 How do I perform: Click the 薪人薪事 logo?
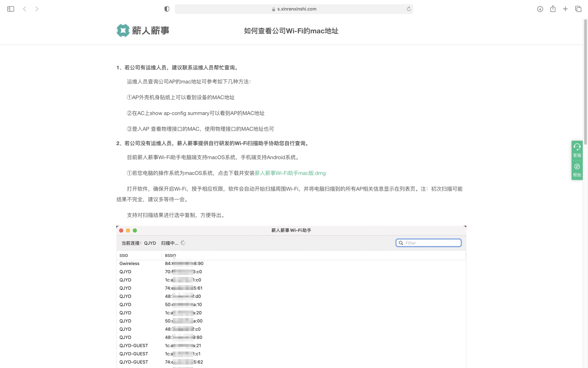(143, 31)
